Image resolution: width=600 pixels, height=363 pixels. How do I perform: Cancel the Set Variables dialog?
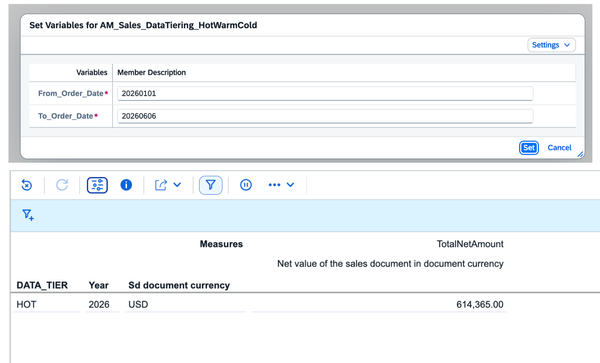[x=559, y=148]
